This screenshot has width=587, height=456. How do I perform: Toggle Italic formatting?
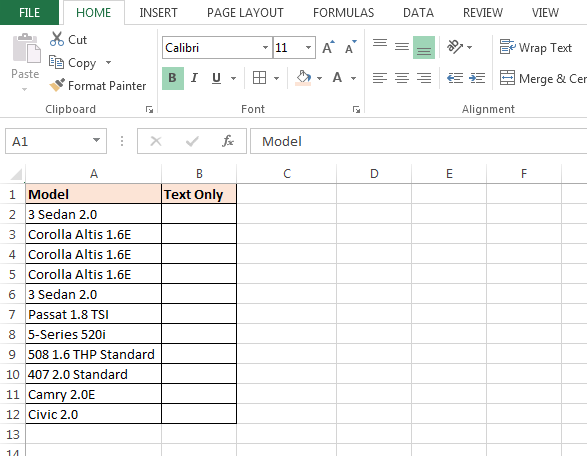coord(194,78)
